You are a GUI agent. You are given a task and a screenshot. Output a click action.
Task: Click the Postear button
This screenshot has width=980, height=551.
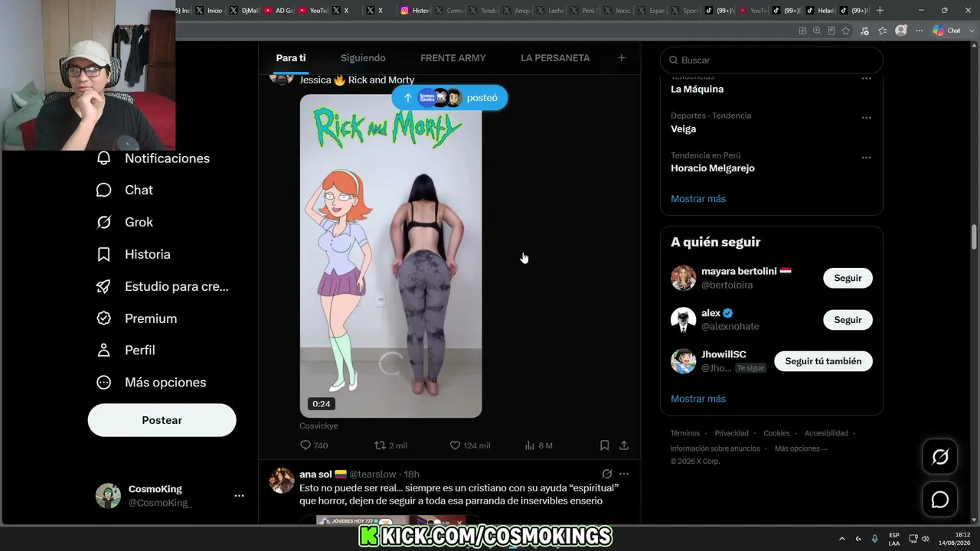point(162,420)
